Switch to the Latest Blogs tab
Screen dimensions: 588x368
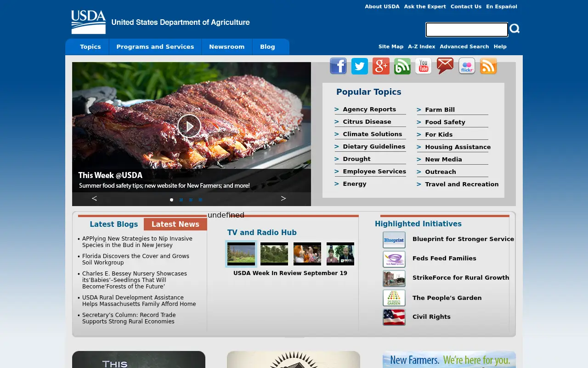(114, 224)
